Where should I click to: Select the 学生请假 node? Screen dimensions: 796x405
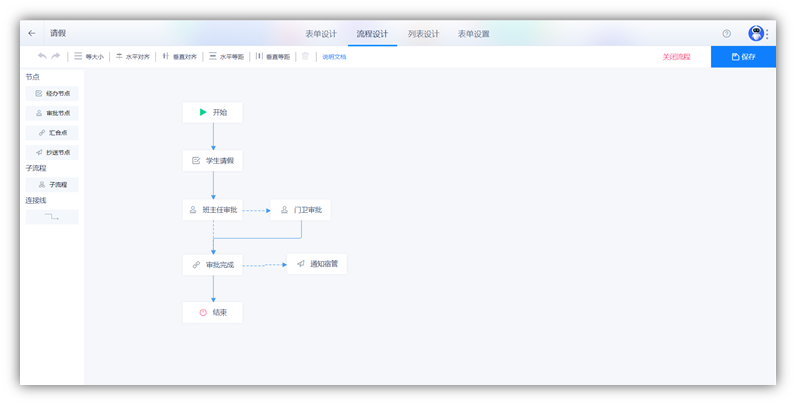213,160
